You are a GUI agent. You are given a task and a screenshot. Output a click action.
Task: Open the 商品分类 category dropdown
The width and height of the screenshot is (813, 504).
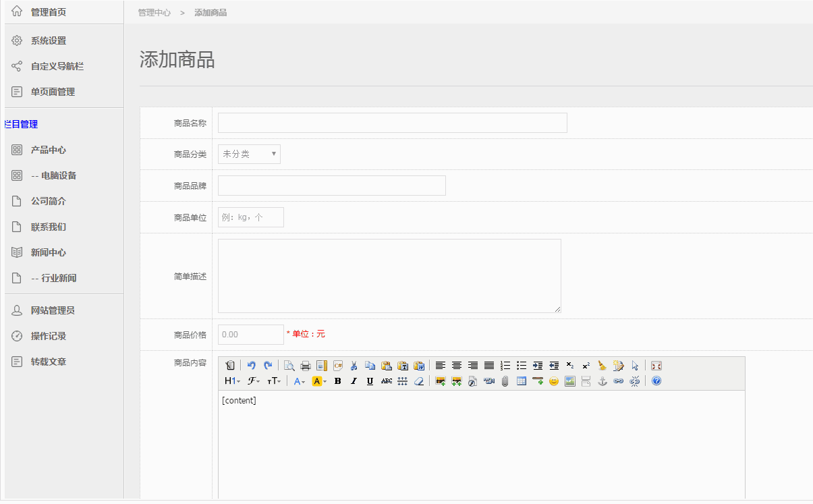[x=249, y=154]
